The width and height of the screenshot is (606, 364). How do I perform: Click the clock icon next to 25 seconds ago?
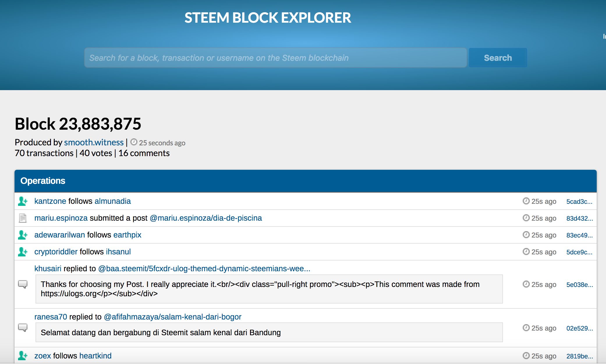coord(134,142)
